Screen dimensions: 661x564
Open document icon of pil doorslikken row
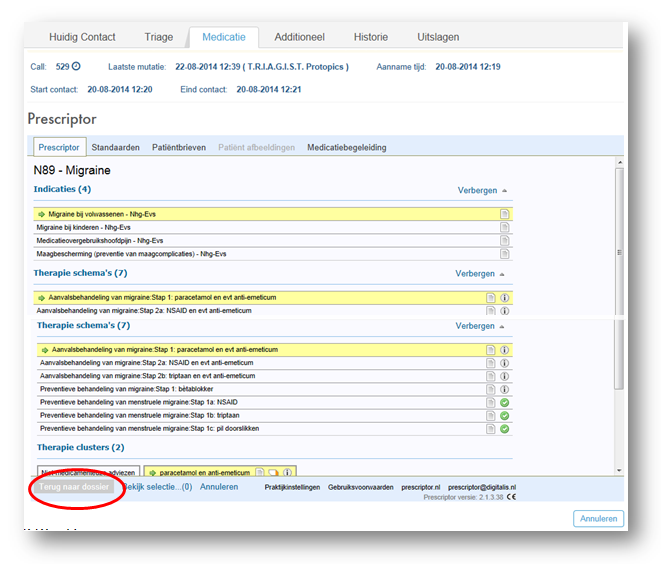click(490, 429)
